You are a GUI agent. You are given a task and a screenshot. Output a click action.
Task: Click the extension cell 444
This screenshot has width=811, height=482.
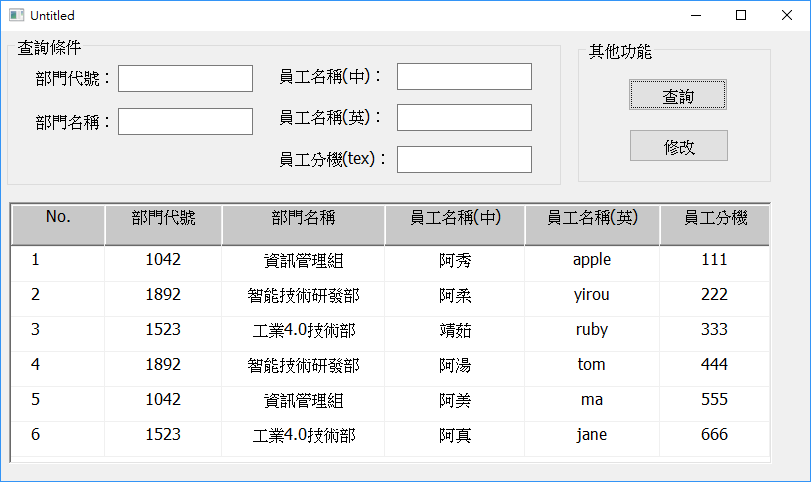[x=715, y=365]
